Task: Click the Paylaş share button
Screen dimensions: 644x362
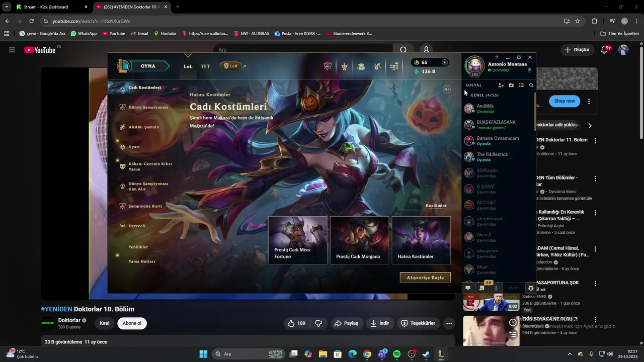Action: pos(346,323)
